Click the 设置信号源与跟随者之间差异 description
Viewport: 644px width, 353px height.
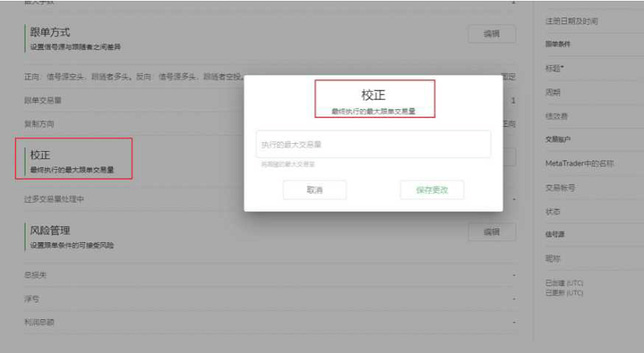click(75, 47)
